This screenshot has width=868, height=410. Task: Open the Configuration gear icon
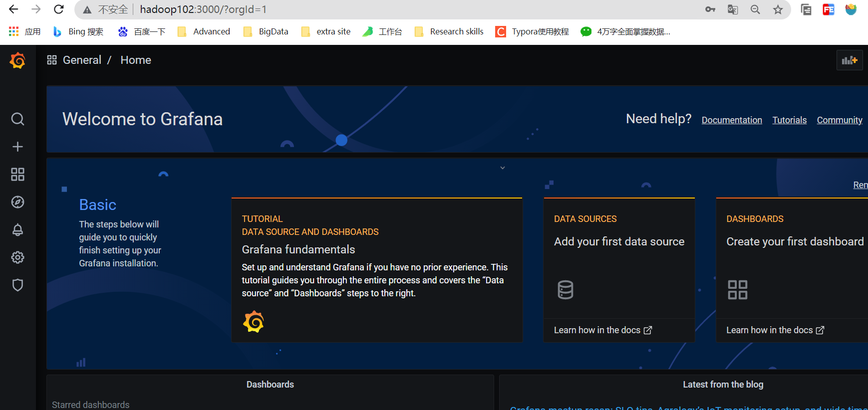17,257
